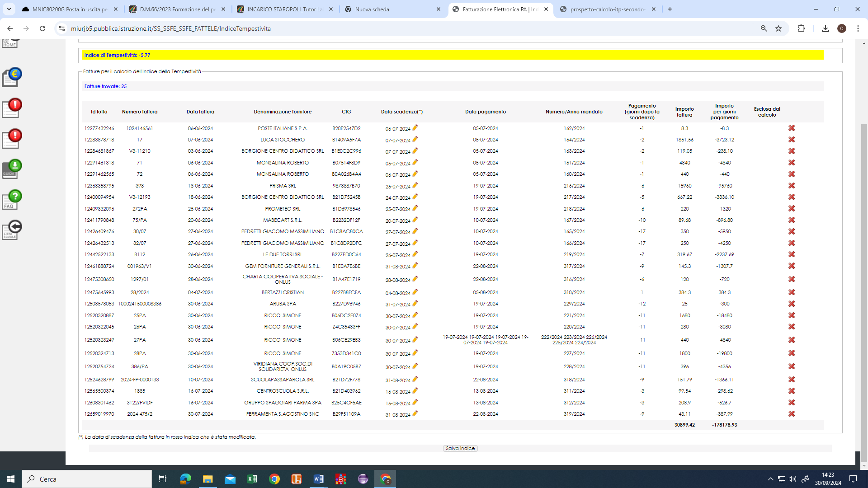The image size is (868, 488).
Task: Open a new browser tab
Action: coord(670,9)
